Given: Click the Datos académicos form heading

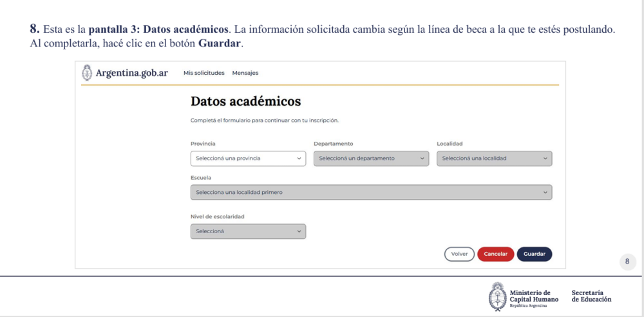Looking at the screenshot, I should pyautogui.click(x=245, y=102).
